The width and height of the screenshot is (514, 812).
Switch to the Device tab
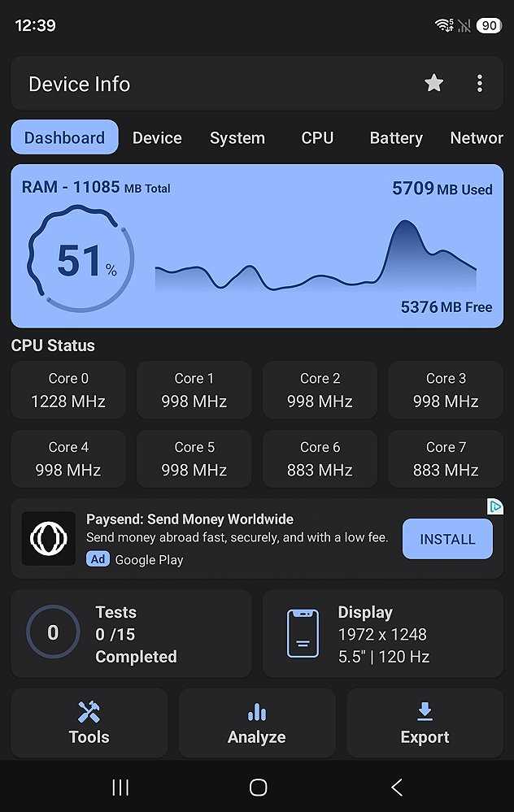tap(157, 137)
